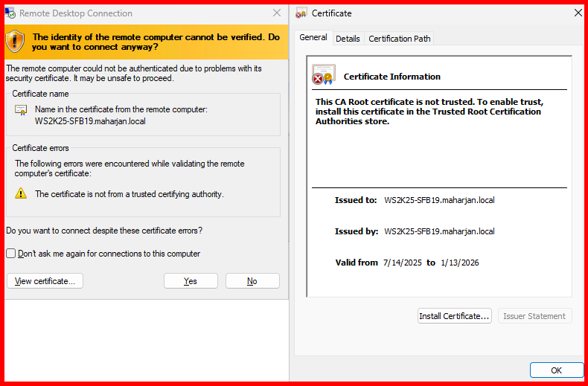Click the Issuer Statement button
Screen dimensions: 588x386
[534, 316]
